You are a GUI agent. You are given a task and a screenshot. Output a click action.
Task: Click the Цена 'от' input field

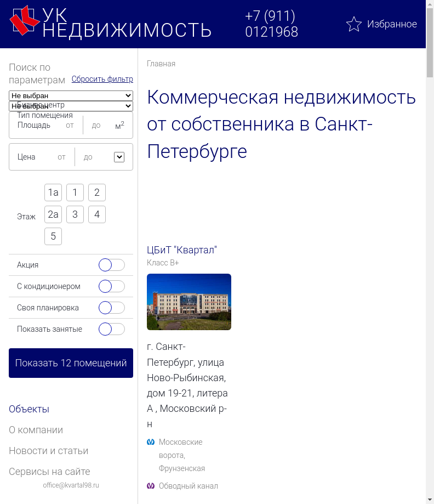(x=61, y=157)
